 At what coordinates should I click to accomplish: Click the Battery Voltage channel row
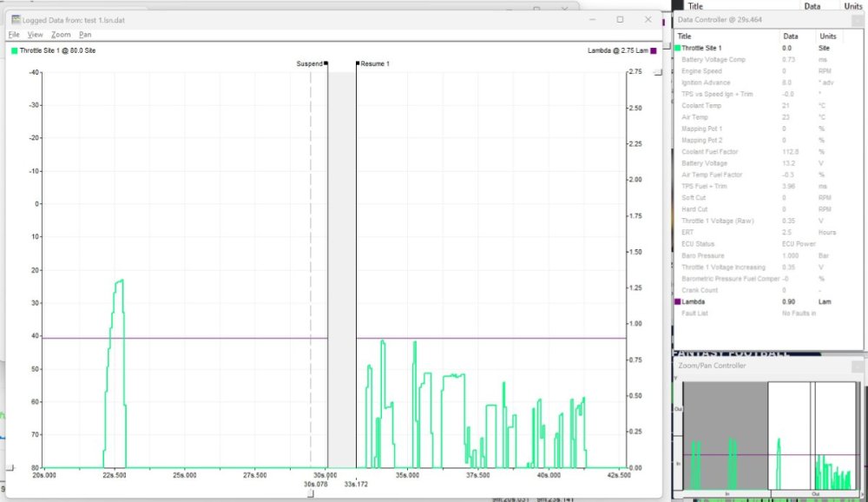pos(704,163)
